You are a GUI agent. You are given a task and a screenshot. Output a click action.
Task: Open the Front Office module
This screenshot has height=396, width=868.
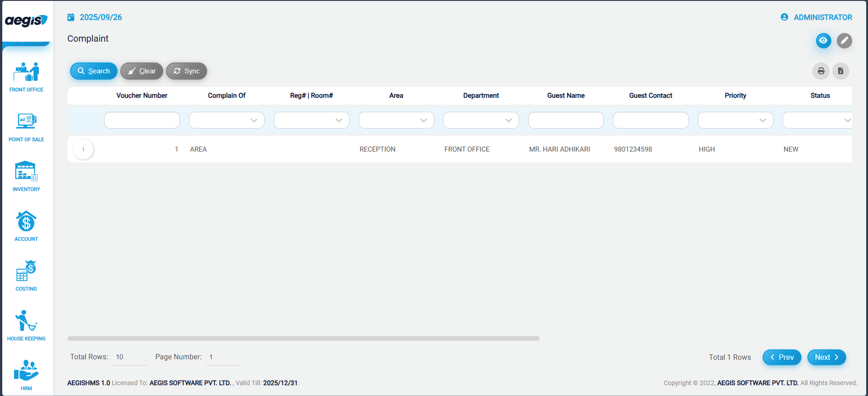[x=26, y=77]
